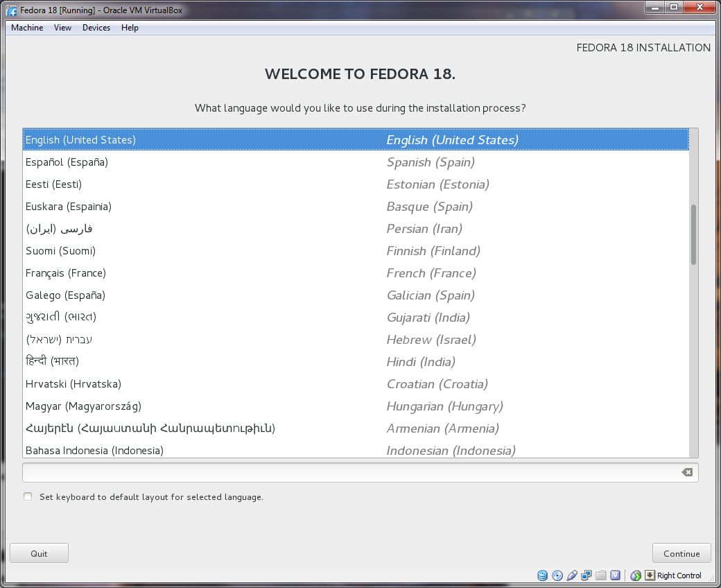Image resolution: width=721 pixels, height=588 pixels.
Task: Click the language list scrollbar thumb
Action: [693, 234]
